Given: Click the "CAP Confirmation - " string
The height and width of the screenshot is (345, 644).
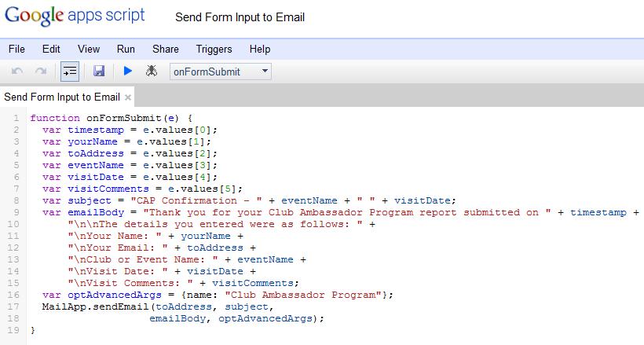Looking at the screenshot, I should pyautogui.click(x=196, y=200).
